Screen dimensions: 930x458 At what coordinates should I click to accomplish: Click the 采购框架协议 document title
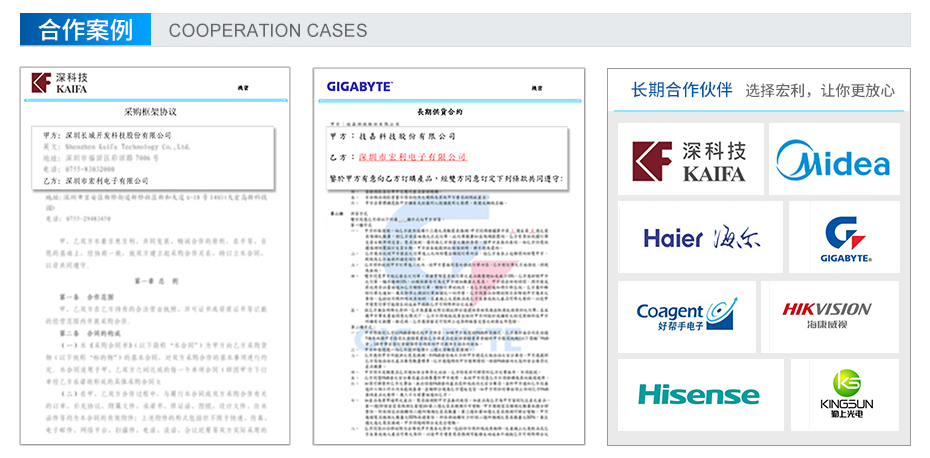[150, 112]
